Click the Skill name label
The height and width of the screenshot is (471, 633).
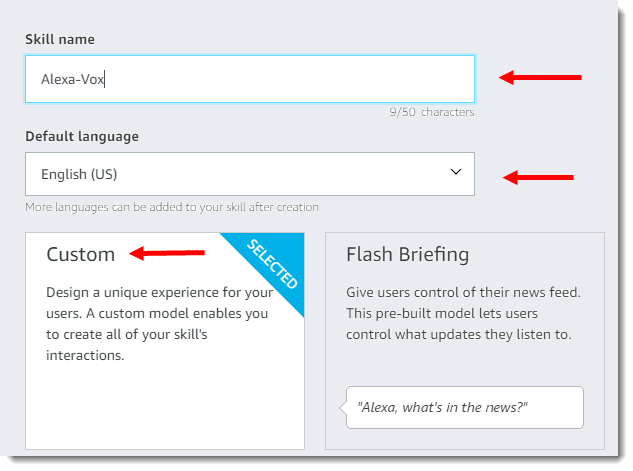[x=60, y=40]
